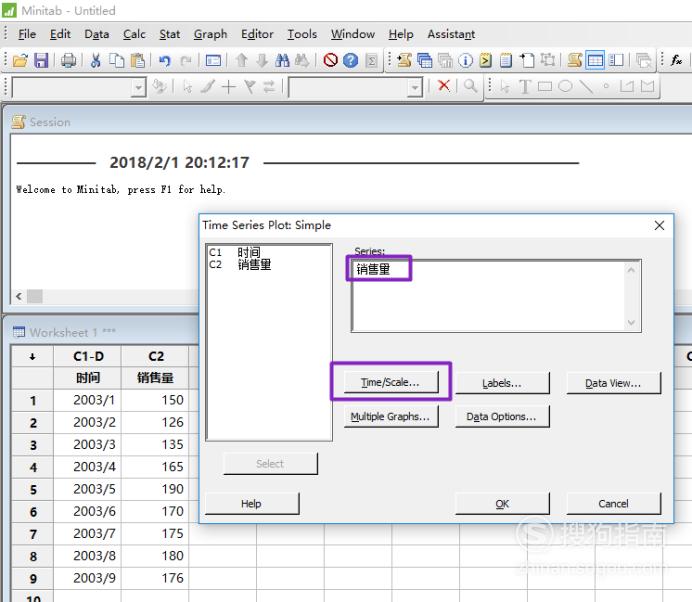Click the Time/Scale... button
The height and width of the screenshot is (602, 692).
point(391,382)
